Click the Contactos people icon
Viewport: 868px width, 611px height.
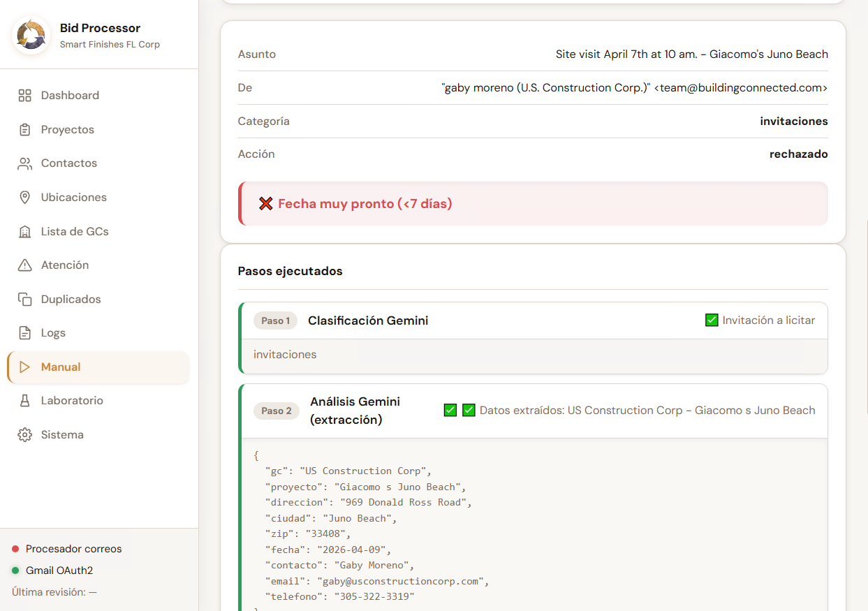tap(24, 163)
